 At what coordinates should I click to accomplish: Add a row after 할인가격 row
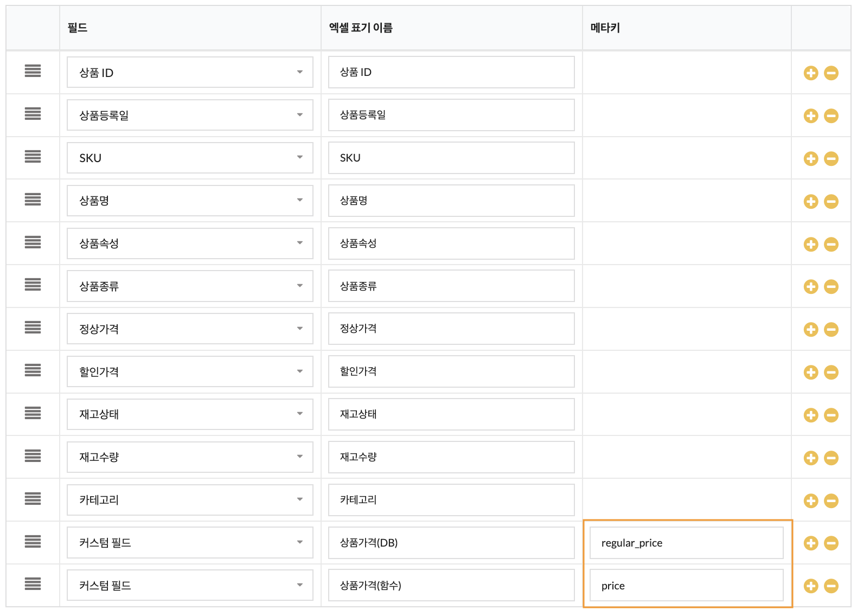pos(810,373)
